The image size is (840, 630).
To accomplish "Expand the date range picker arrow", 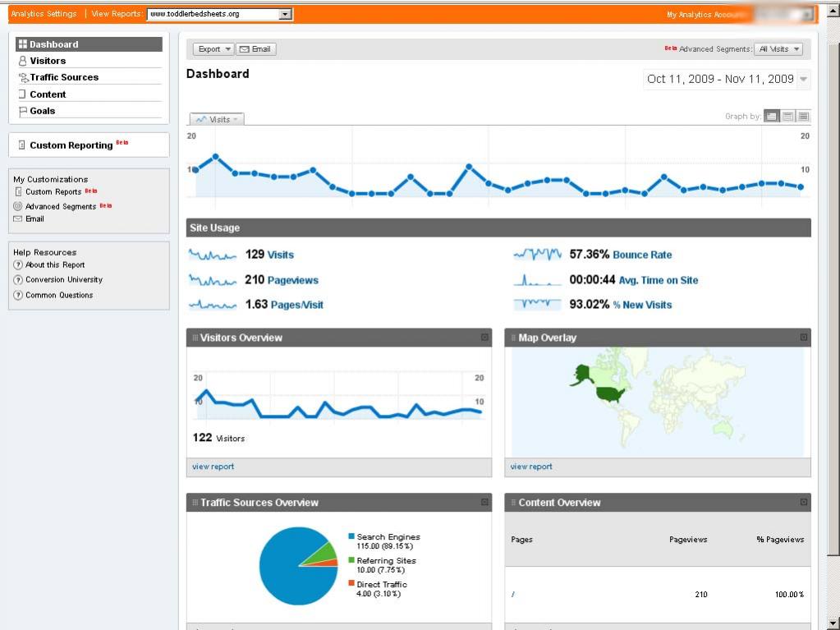I will (803, 80).
